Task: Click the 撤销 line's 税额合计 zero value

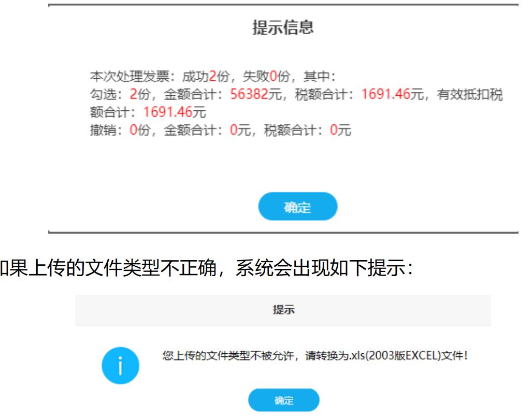Action: tap(334, 130)
